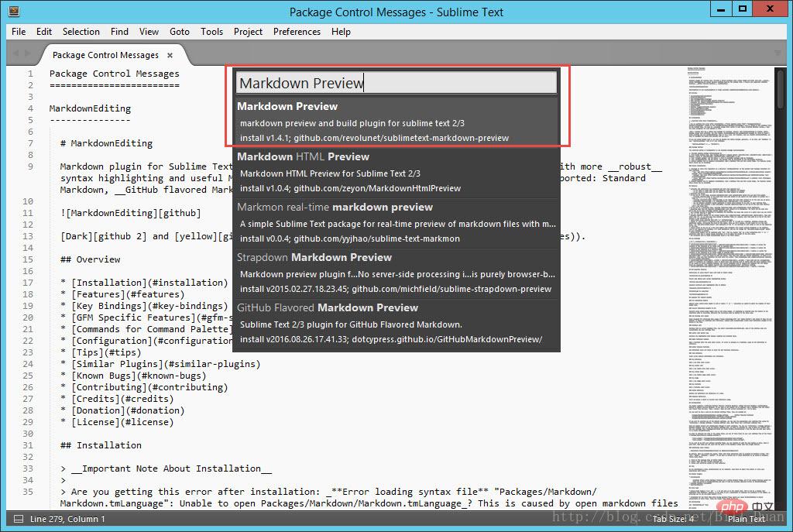
Task: Click the '[Similar Plugins](#similar-plugins)' line
Action: pos(160,364)
